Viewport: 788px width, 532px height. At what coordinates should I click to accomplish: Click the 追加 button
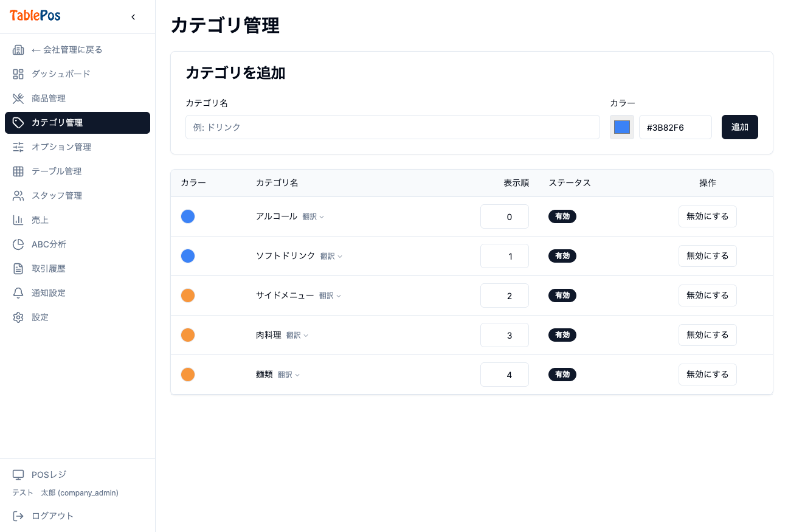(x=739, y=127)
